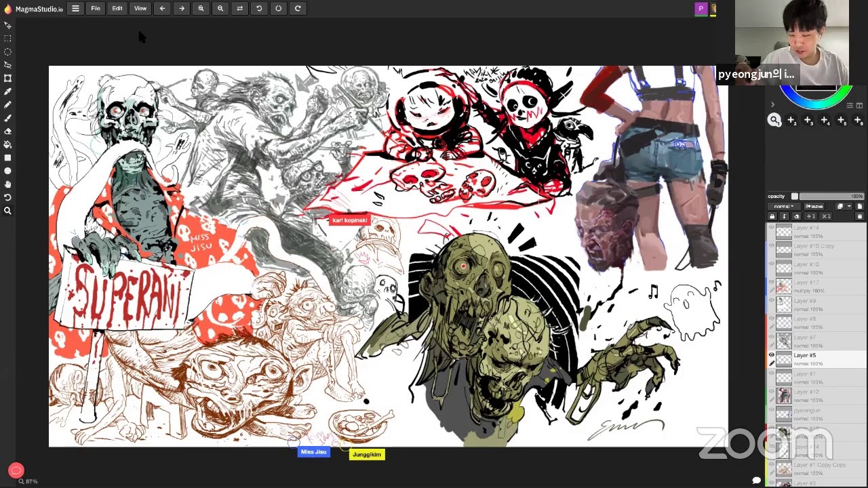This screenshot has height=488, width=868.
Task: Delete layer with trash icon
Action: 860,216
